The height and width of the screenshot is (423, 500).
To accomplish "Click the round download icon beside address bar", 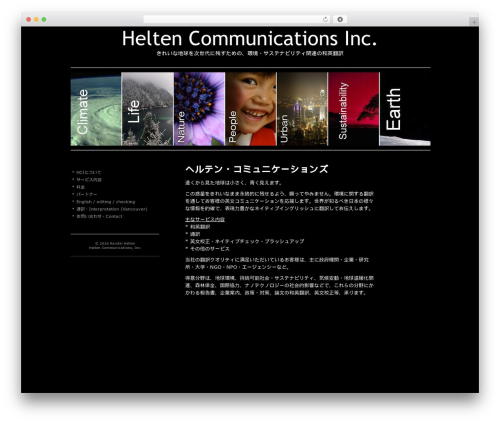I will pos(340,19).
